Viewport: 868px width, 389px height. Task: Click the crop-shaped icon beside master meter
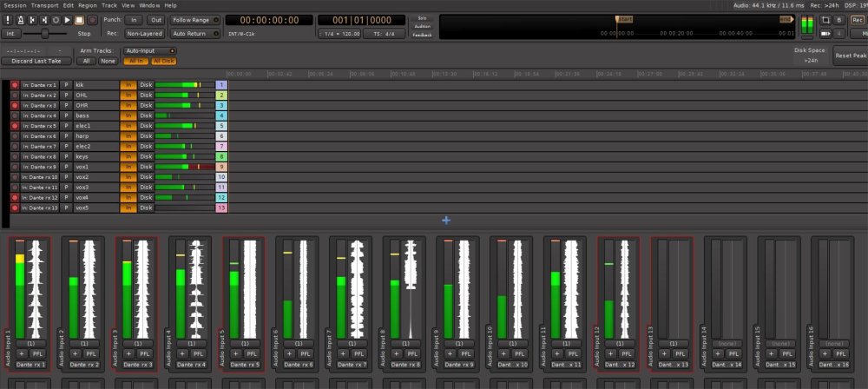coord(825,20)
